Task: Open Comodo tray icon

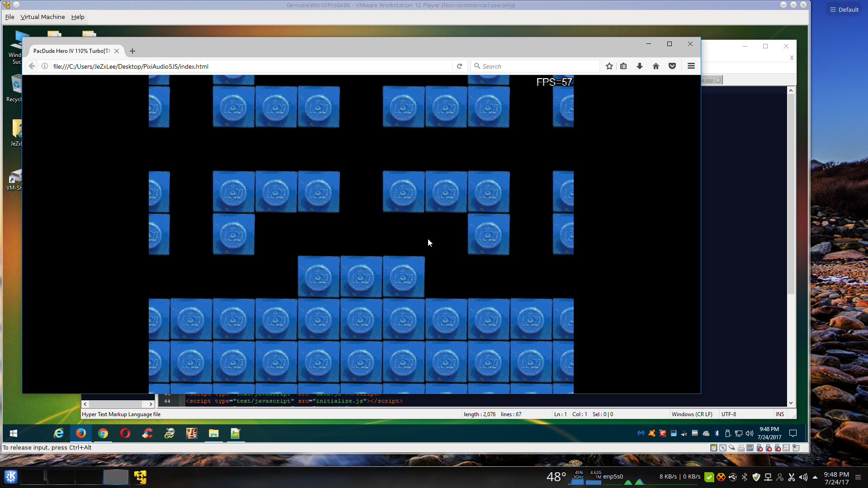Action: [663, 433]
